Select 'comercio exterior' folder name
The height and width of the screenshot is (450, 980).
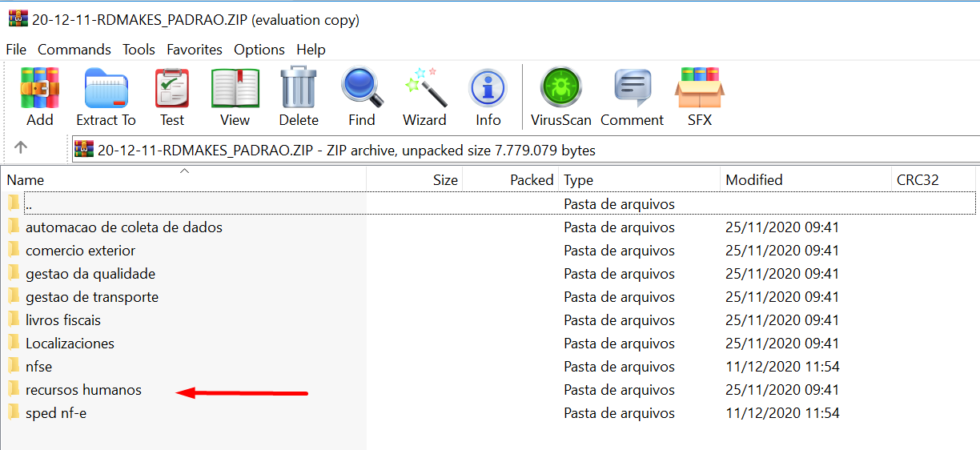pyautogui.click(x=80, y=251)
